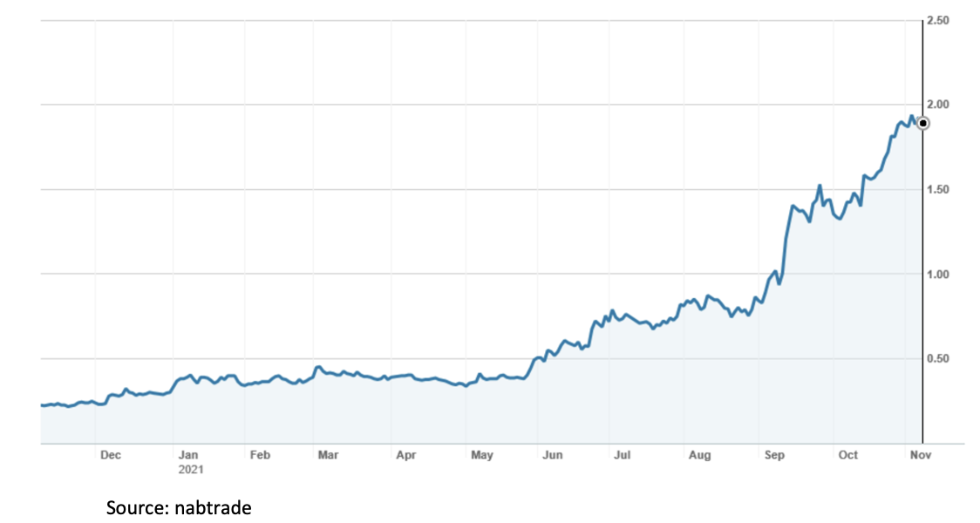Click the current price end-point marker

[923, 123]
